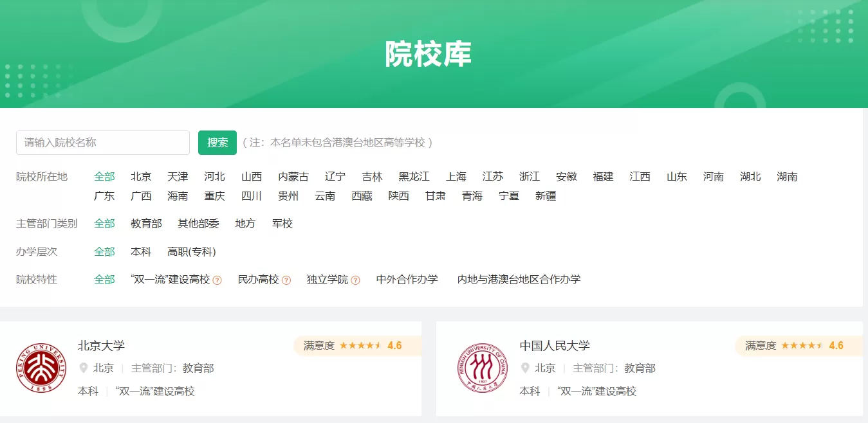Click the Peking University logo
The height and width of the screenshot is (423, 868).
pos(41,368)
